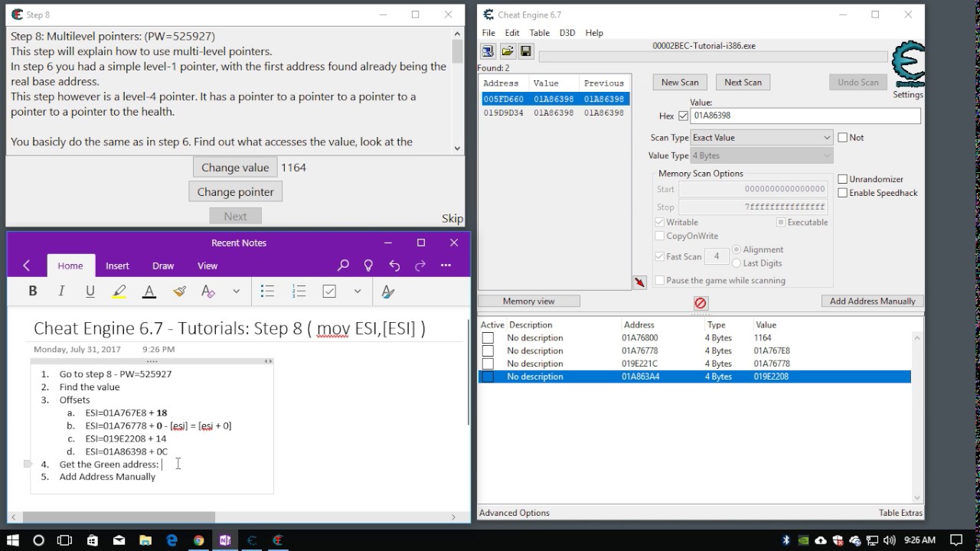Toggle the Hex checkbox
Image resolution: width=980 pixels, height=551 pixels.
(683, 116)
